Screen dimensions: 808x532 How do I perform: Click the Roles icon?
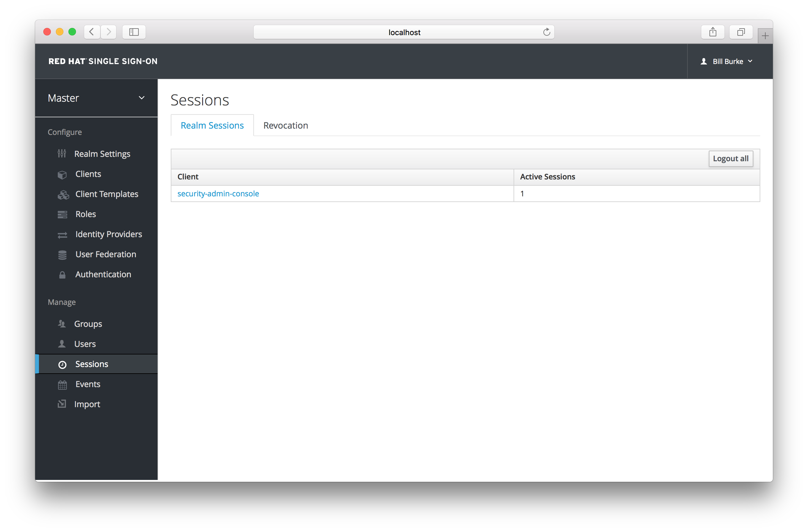click(x=63, y=214)
